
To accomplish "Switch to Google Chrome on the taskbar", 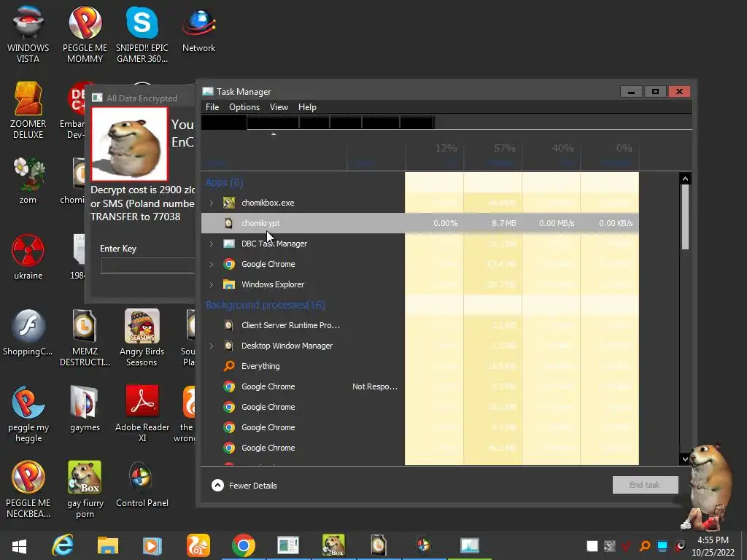I will click(244, 545).
